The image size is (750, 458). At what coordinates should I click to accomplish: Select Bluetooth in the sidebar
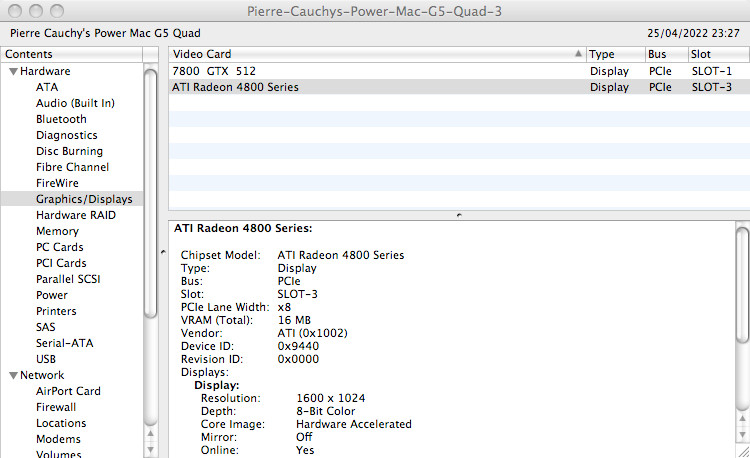click(x=61, y=119)
